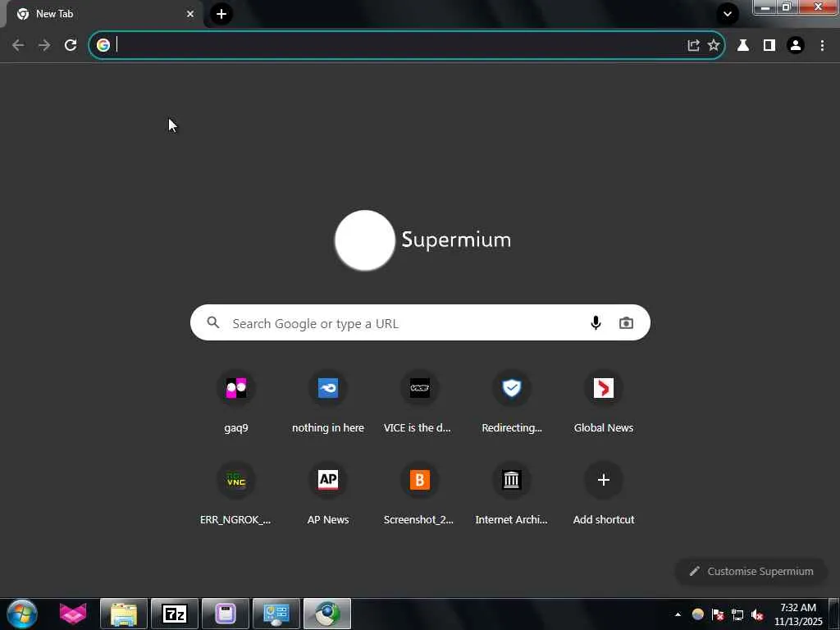Screen dimensions: 840x630
Task: Start voice search with microphone
Action: click(x=596, y=322)
